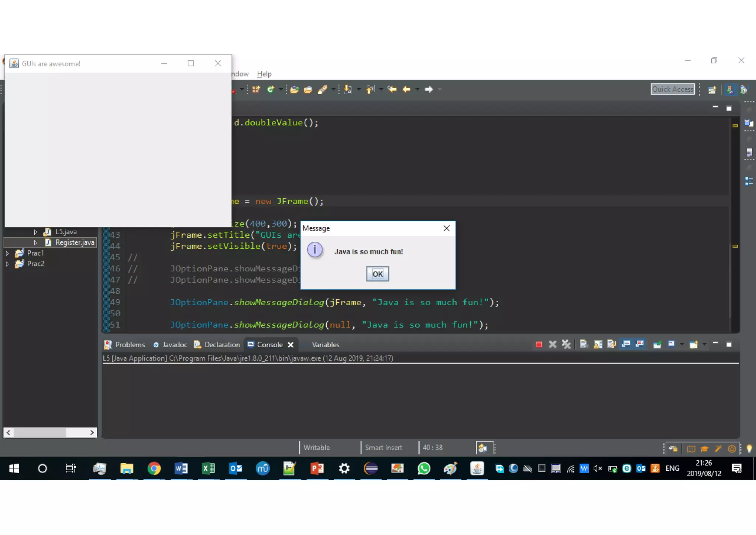The height and width of the screenshot is (535, 756).
Task: Toggle the Scroll Lock console button
Action: (x=598, y=344)
